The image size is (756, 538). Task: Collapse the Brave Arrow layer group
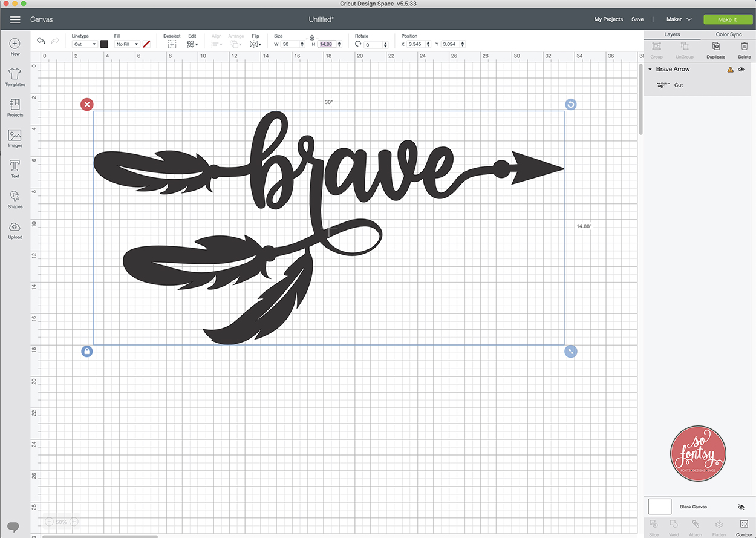pyautogui.click(x=650, y=70)
